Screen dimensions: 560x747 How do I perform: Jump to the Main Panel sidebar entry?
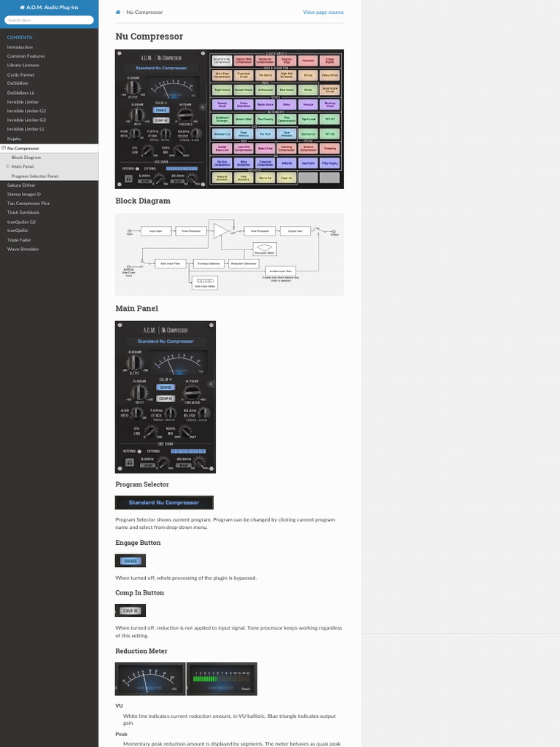(x=23, y=167)
